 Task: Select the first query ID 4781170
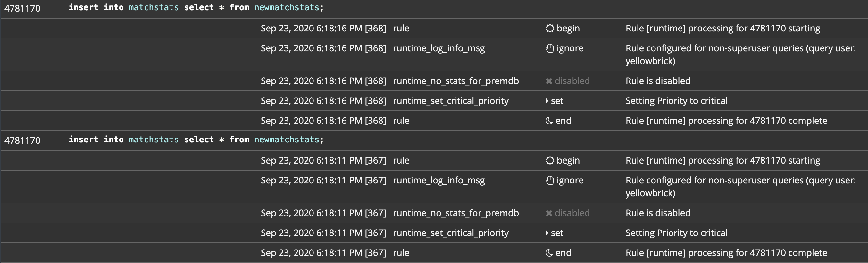click(x=22, y=8)
